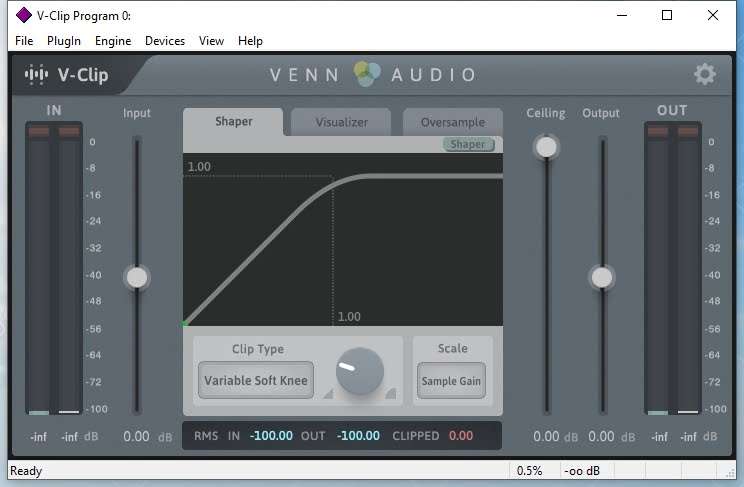Click the 1.00 label at graph bottom
Image resolution: width=744 pixels, height=487 pixels.
pos(349,317)
